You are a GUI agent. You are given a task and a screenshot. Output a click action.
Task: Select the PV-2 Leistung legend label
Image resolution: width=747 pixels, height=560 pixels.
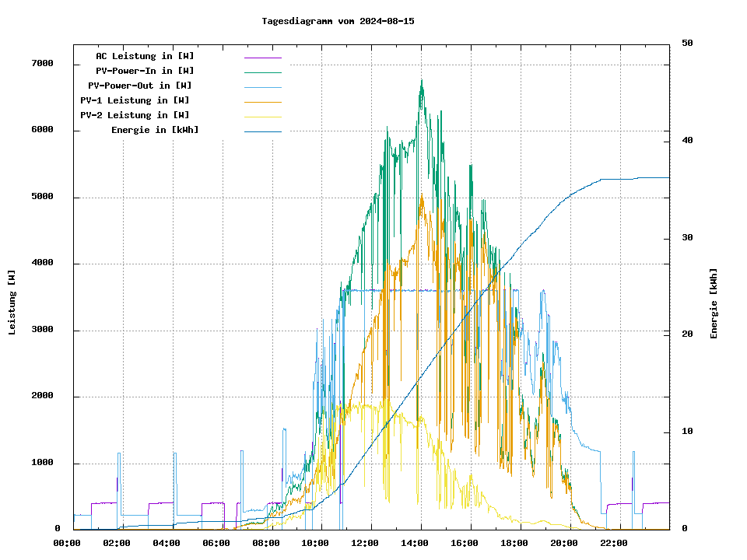tap(135, 115)
